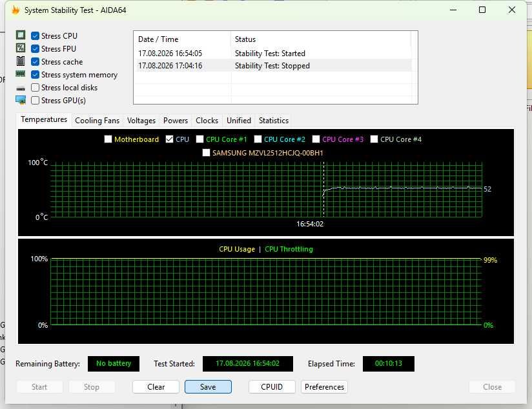This screenshot has width=532, height=409.
Task: Select the Temperatures tab
Action: coord(44,120)
